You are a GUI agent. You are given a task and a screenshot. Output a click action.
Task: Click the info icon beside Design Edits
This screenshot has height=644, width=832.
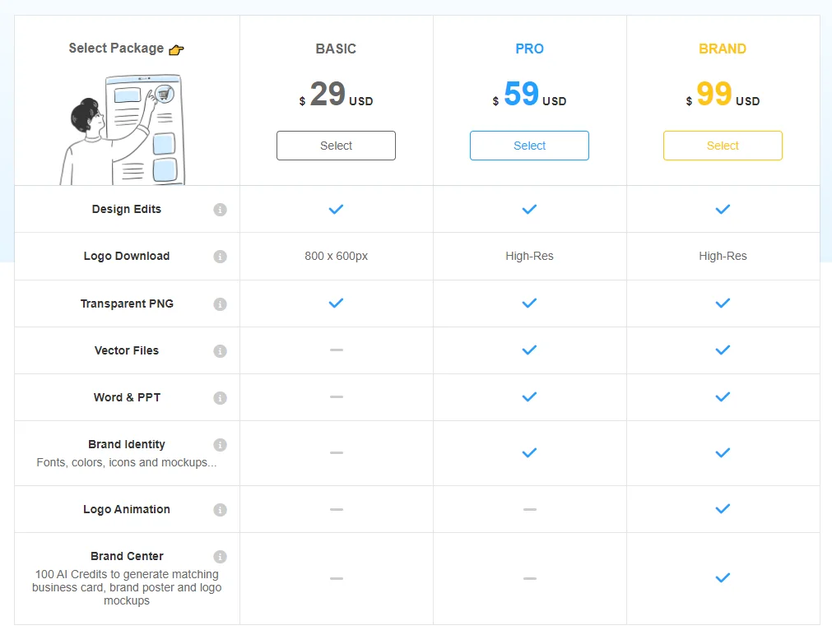click(221, 210)
